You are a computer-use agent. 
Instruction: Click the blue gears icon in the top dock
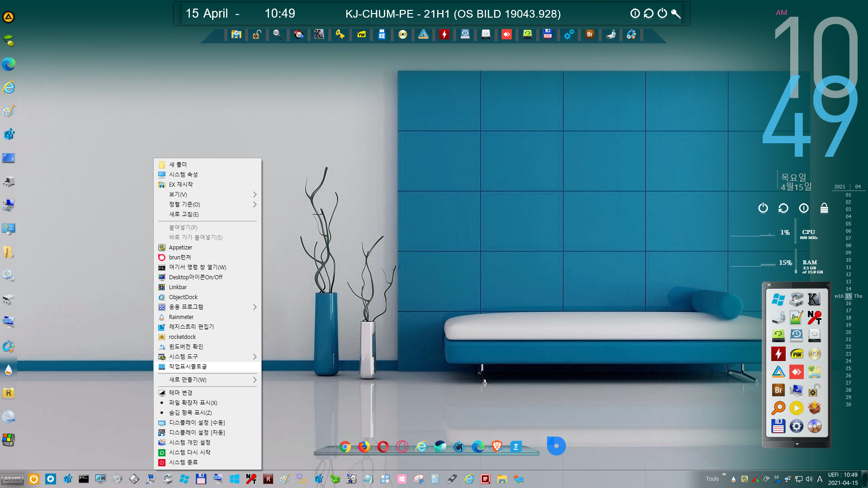pyautogui.click(x=569, y=34)
